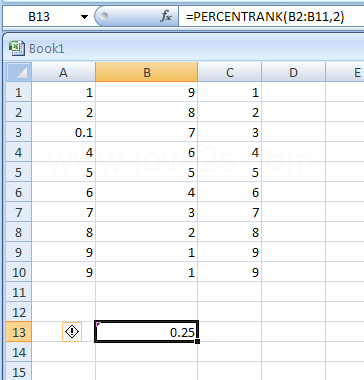The height and width of the screenshot is (380, 364).
Task: Click cell A4 containing 4
Action: [x=63, y=152]
